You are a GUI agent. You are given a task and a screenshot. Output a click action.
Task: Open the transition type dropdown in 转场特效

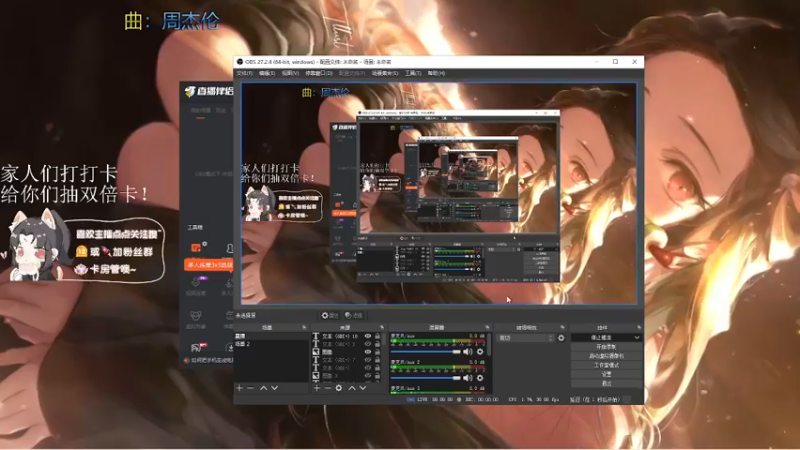(526, 338)
